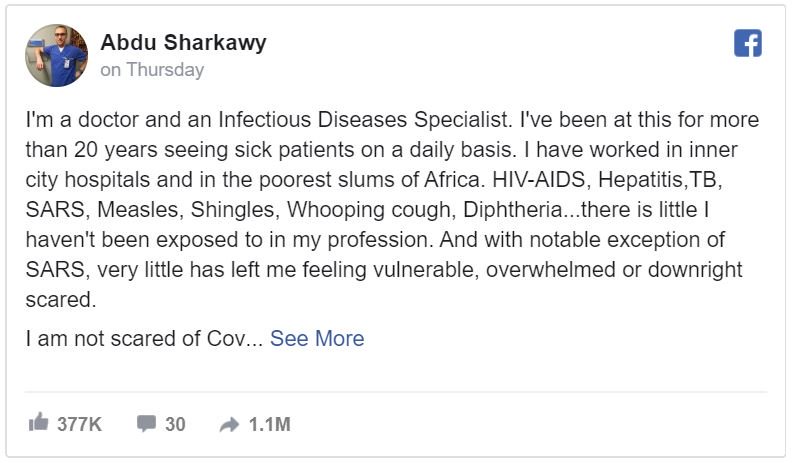Open the Abdu Sharkawy profile name link
The image size is (793, 463).
[x=183, y=43]
